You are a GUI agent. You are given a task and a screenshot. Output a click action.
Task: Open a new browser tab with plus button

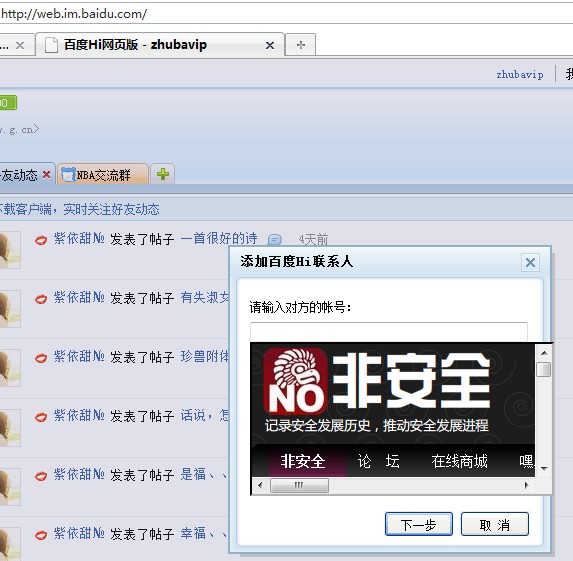[x=300, y=45]
